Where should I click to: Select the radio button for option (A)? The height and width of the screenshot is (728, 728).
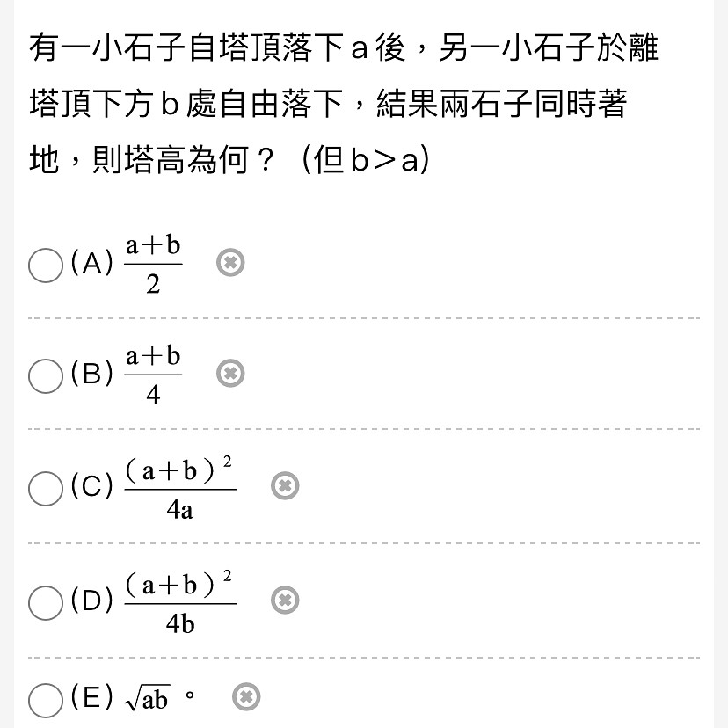(46, 266)
